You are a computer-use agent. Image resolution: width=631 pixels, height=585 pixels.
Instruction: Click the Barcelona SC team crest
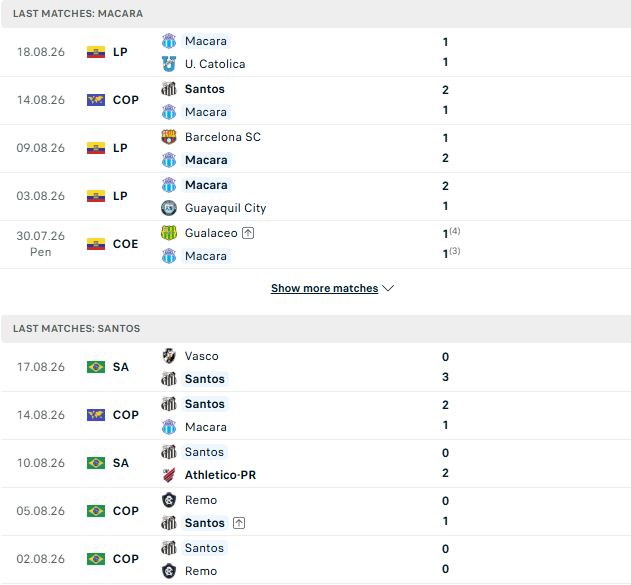click(169, 137)
